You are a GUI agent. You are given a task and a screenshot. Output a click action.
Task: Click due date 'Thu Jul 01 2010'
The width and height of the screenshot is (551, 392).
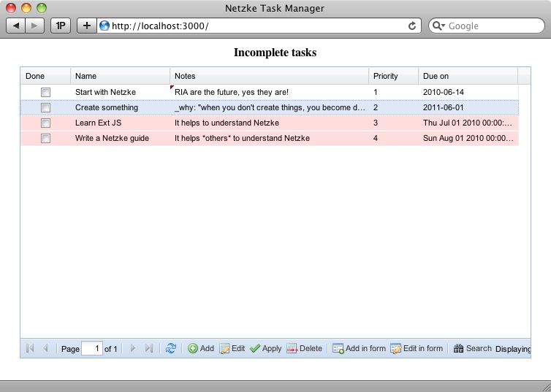(468, 123)
